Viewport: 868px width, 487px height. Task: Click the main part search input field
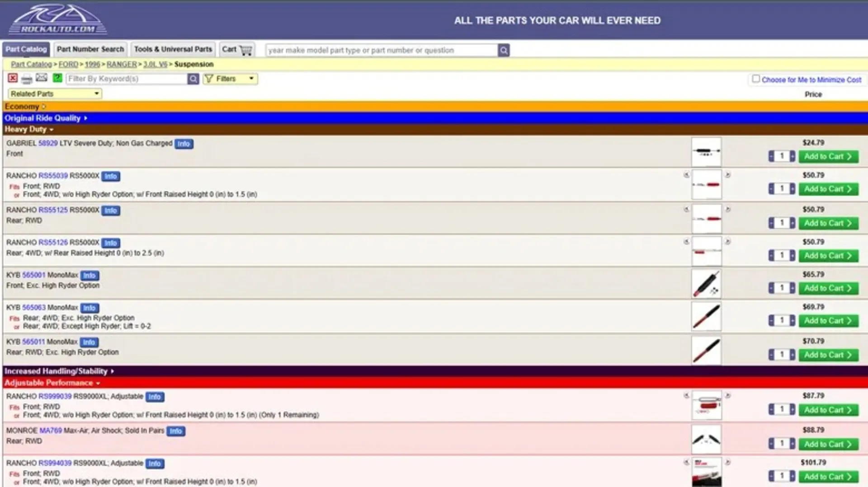click(x=382, y=50)
